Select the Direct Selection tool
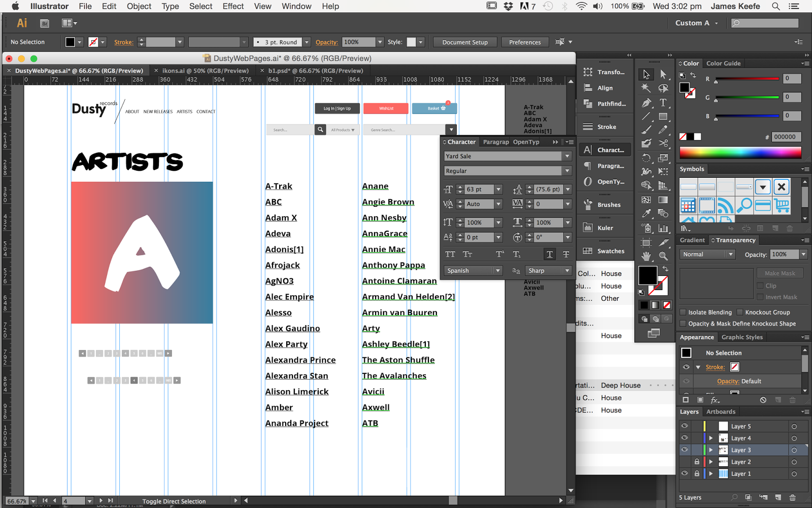The image size is (812, 508). tap(663, 75)
